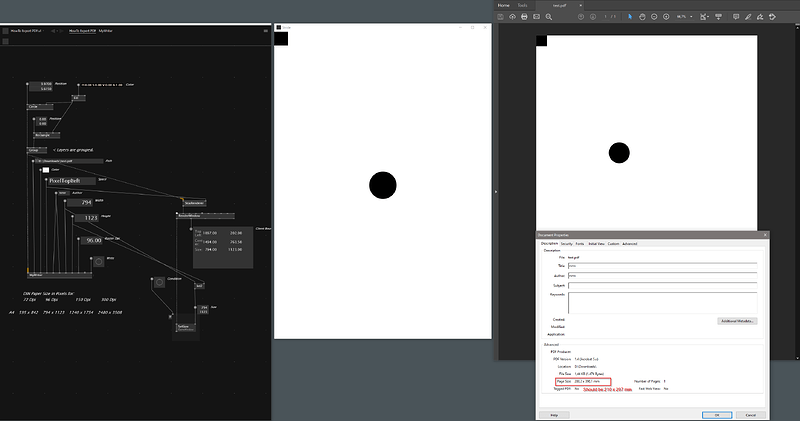
Task: Select the arrow selection tool
Action: (630, 17)
